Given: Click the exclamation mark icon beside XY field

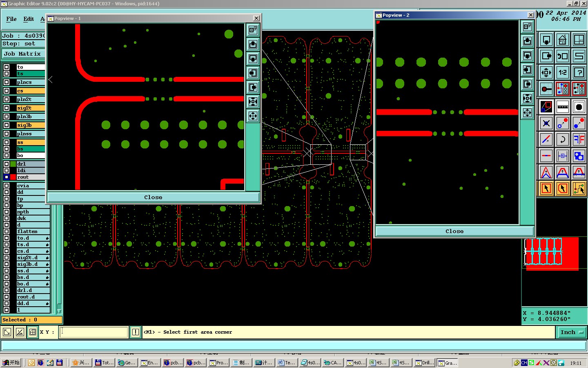Looking at the screenshot, I should coord(136,332).
